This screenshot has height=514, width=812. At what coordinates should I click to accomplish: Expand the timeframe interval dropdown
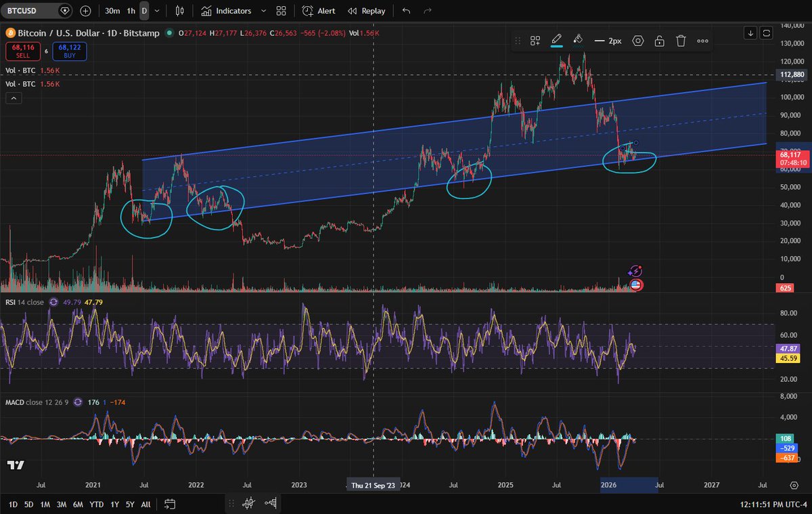click(x=158, y=11)
